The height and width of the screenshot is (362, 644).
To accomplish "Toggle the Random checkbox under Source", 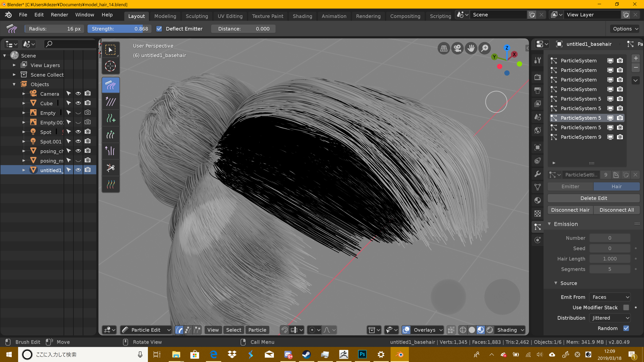I will point(626,328).
